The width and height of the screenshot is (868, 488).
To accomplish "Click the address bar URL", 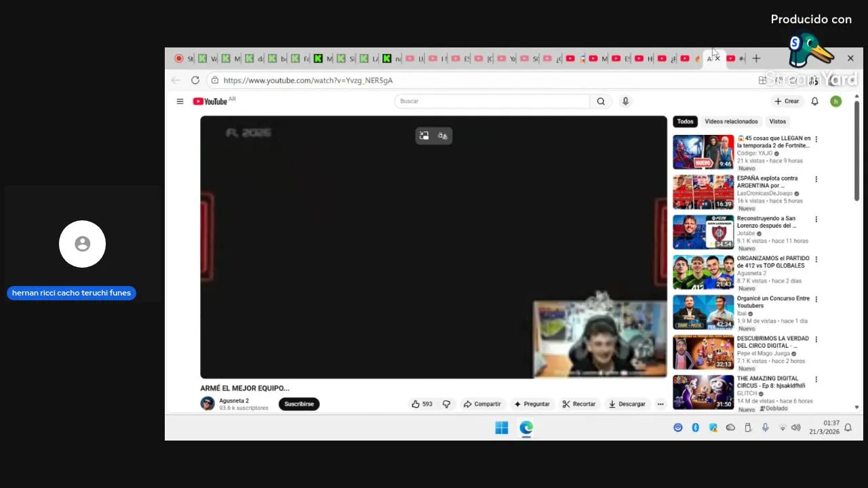I will point(308,80).
